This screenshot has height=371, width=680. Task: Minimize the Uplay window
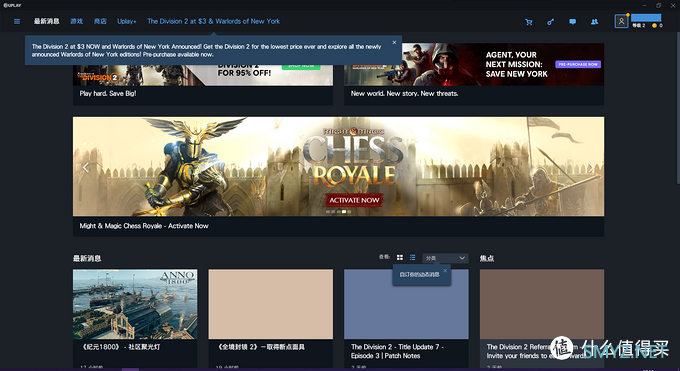click(645, 5)
